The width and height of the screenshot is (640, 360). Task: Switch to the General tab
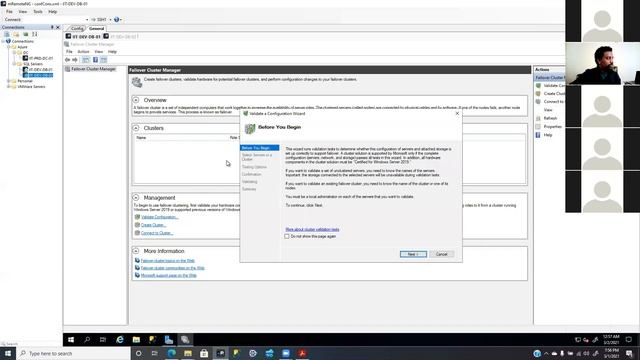[x=96, y=29]
